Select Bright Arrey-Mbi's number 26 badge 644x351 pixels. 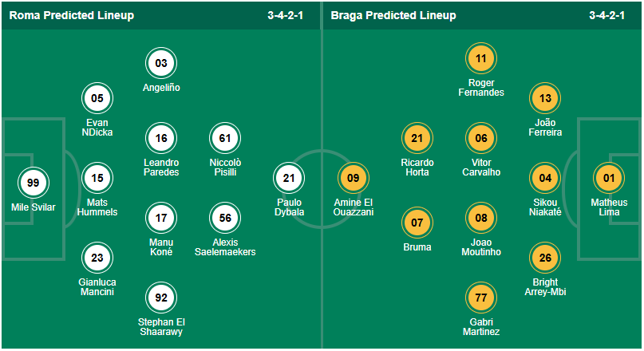coord(545,258)
